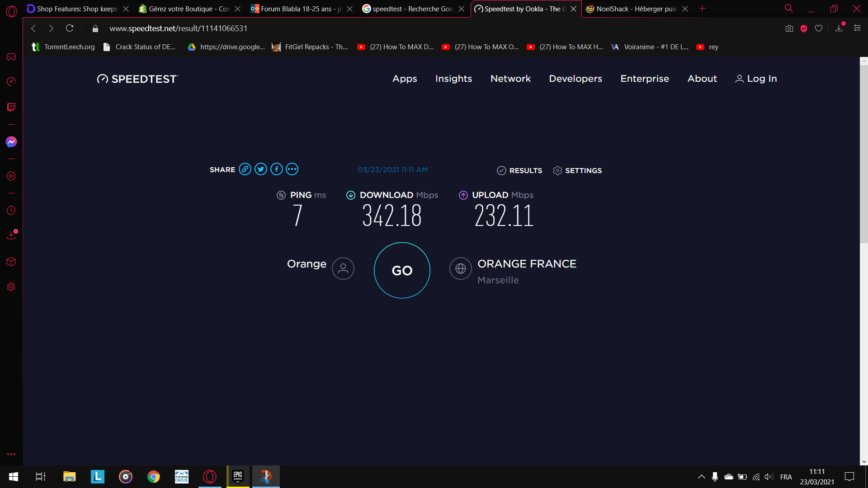Show hidden system tray icons
The width and height of the screenshot is (868, 488).
click(x=701, y=477)
